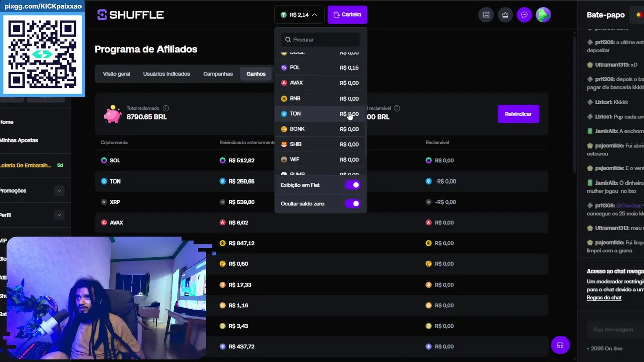Switch to the Ganhos tab
The width and height of the screenshot is (644, 362).
click(x=256, y=74)
